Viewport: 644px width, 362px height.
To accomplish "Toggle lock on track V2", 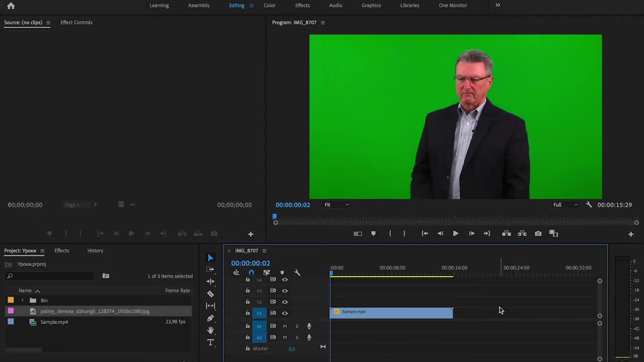I will pyautogui.click(x=248, y=302).
